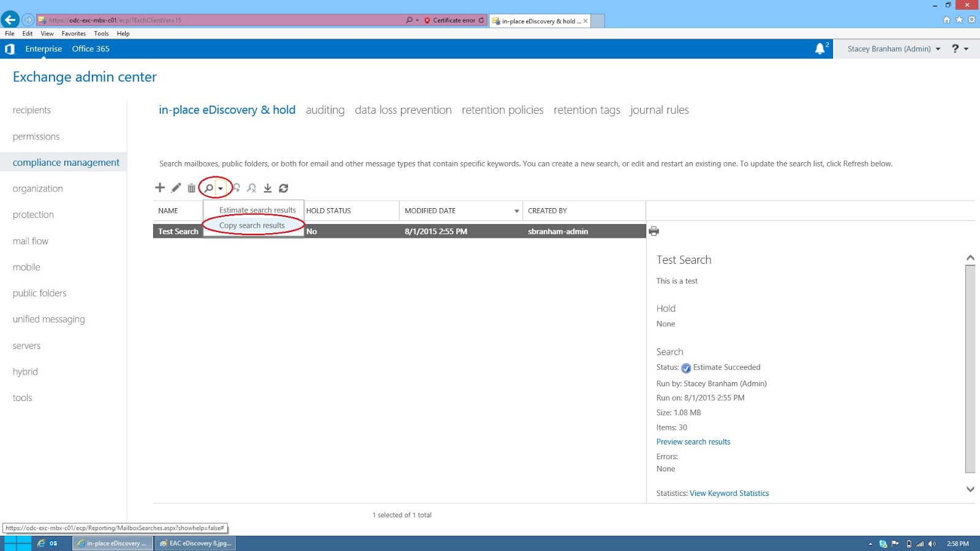The height and width of the screenshot is (551, 980).
Task: Create a new eDiscovery search
Action: (x=160, y=188)
